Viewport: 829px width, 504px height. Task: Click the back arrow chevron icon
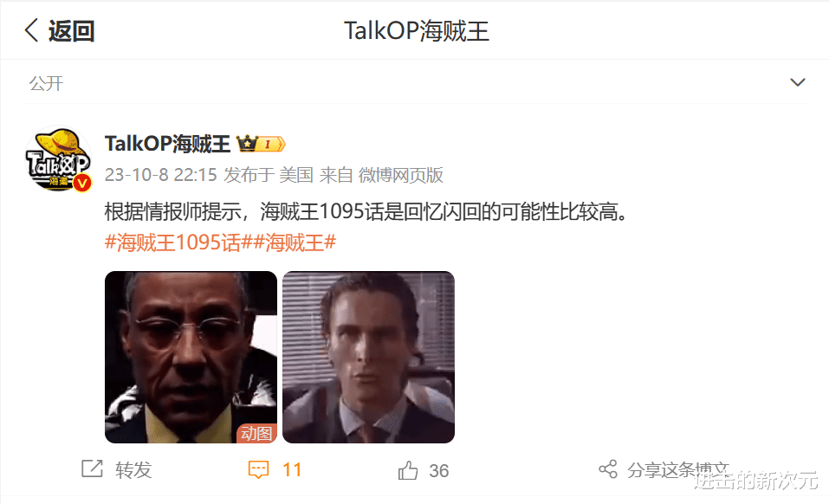[x=32, y=30]
